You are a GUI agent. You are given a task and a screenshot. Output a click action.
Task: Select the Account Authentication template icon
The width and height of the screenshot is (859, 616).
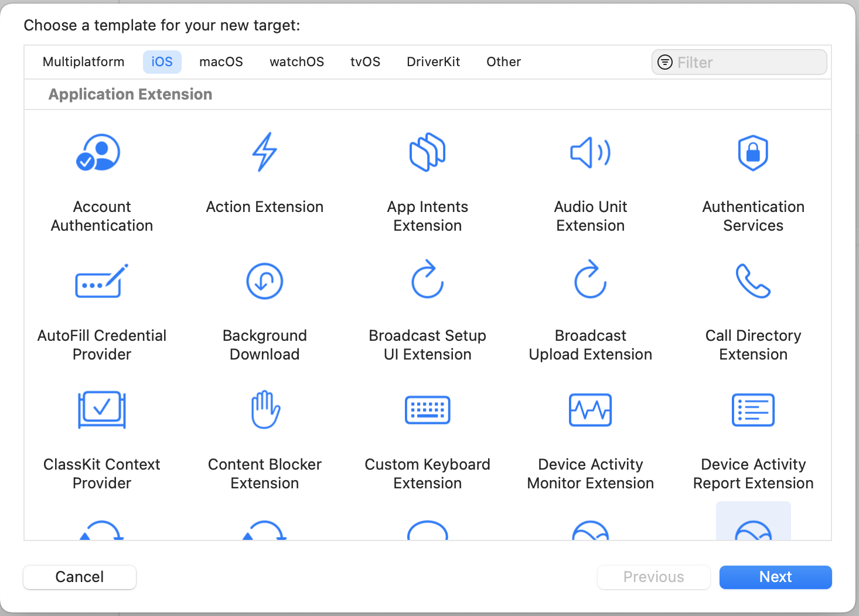(x=98, y=152)
